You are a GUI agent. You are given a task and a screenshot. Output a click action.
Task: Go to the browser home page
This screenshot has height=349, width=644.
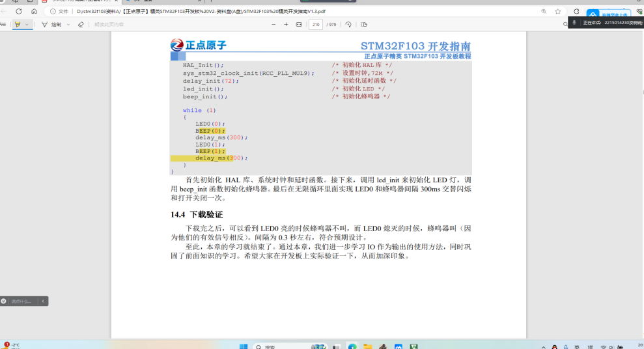(x=34, y=11)
